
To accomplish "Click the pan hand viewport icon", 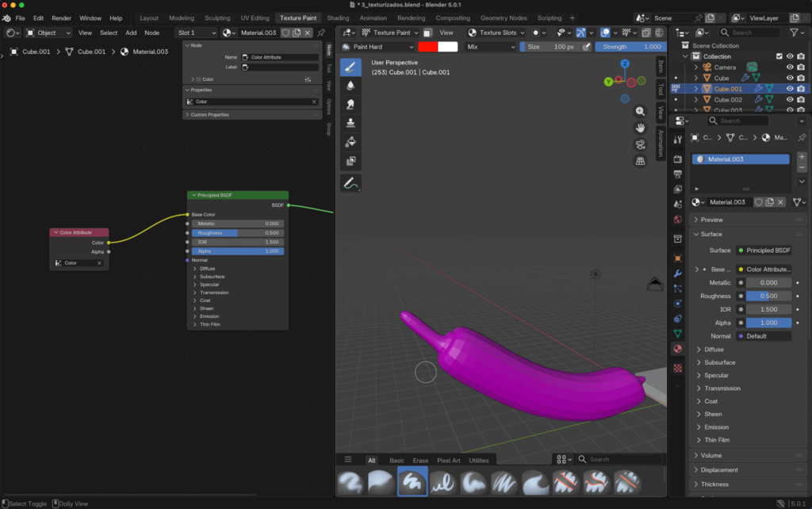I will tap(640, 128).
